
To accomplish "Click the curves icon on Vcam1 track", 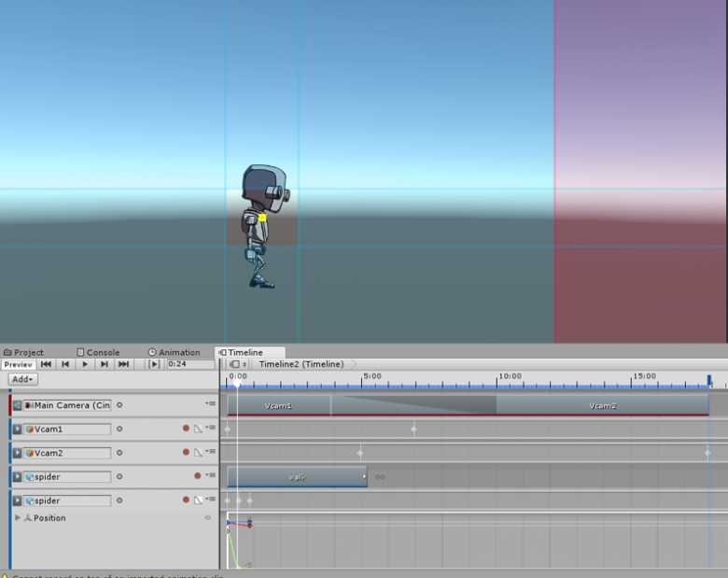I will tap(198, 429).
